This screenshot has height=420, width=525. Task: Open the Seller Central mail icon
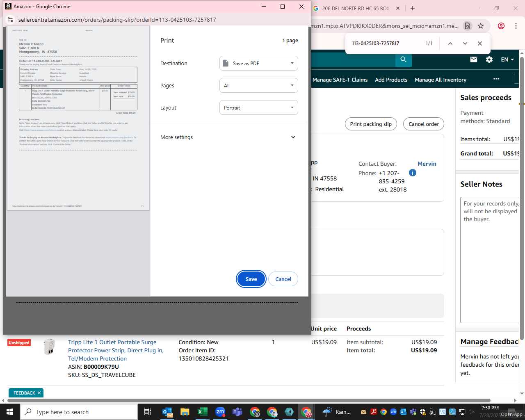point(474,59)
